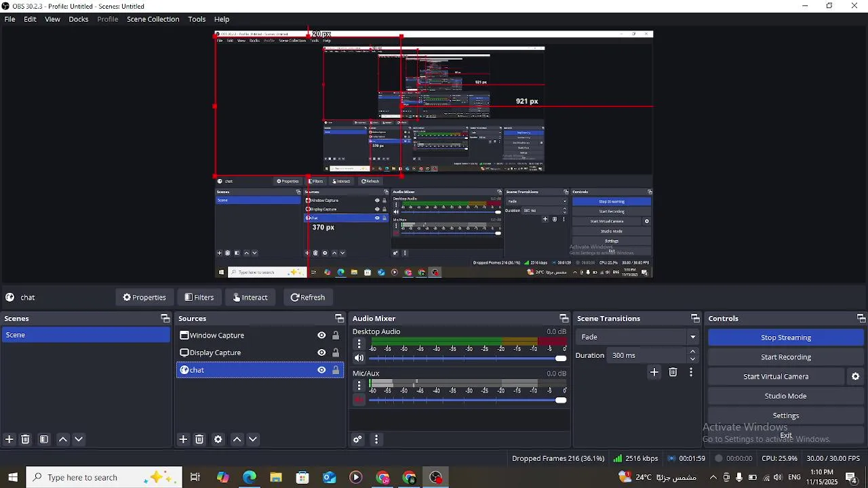Toggle visibility of Display Capture source
Screen dimensions: 868x488
coord(321,352)
